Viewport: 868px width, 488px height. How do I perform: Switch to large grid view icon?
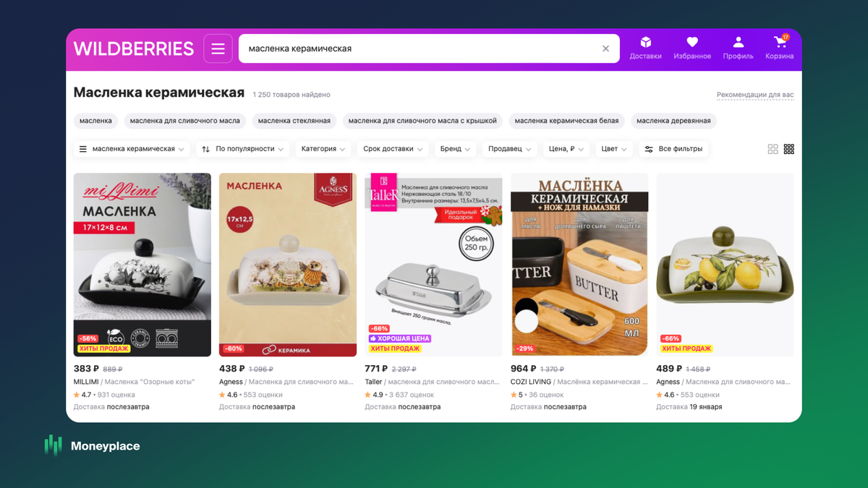[773, 149]
